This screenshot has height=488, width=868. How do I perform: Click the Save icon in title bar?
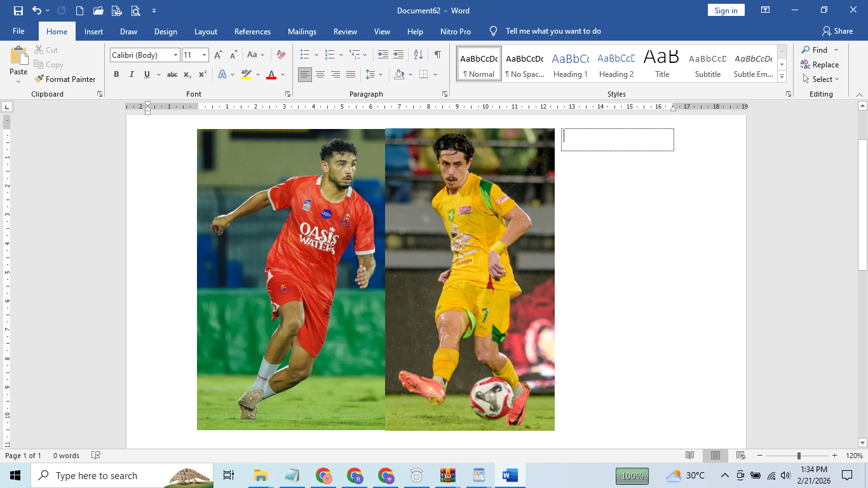[x=18, y=11]
